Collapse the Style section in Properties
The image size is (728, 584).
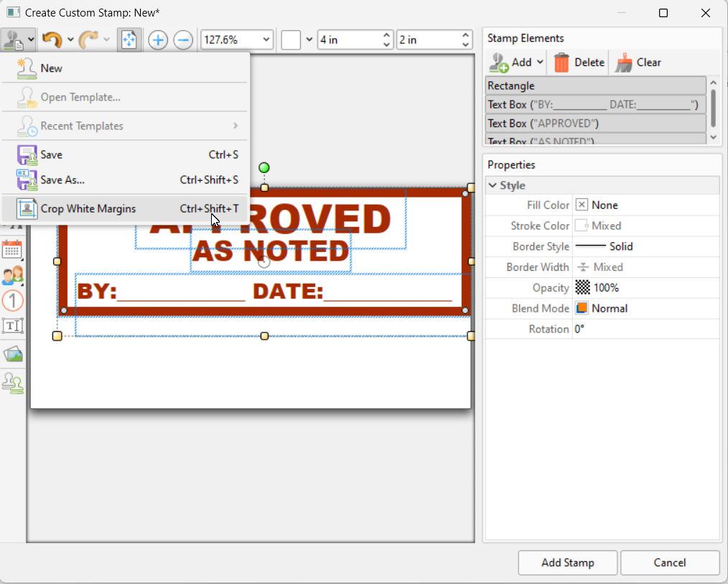point(492,185)
